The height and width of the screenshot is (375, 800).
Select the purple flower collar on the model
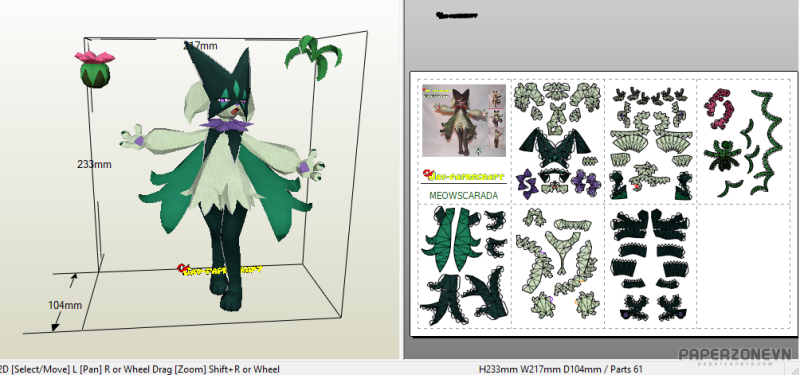[x=226, y=124]
